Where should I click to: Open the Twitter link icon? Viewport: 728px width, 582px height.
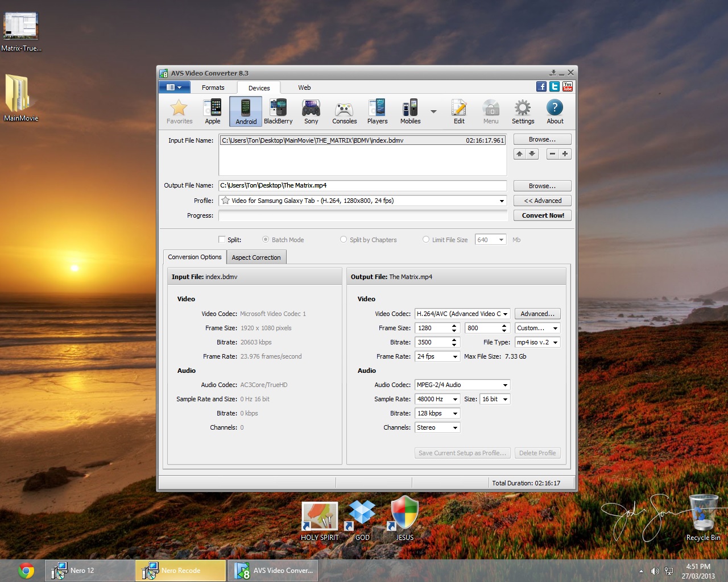click(555, 86)
